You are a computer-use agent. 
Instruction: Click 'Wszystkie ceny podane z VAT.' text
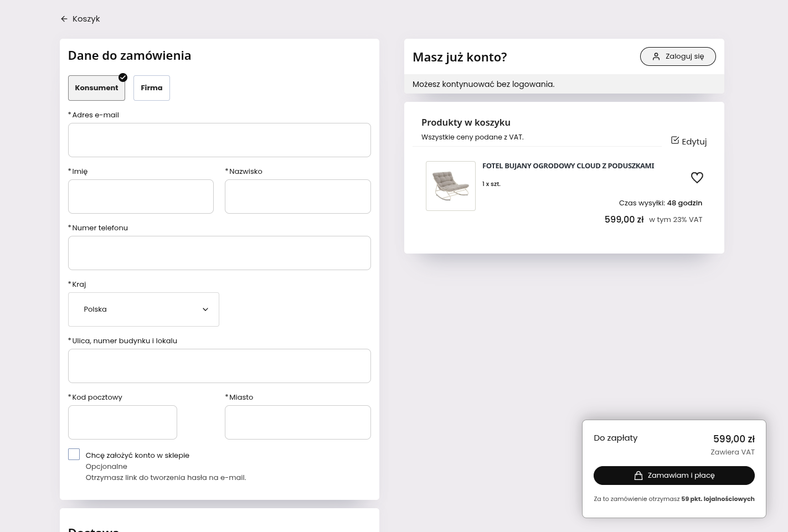[472, 137]
